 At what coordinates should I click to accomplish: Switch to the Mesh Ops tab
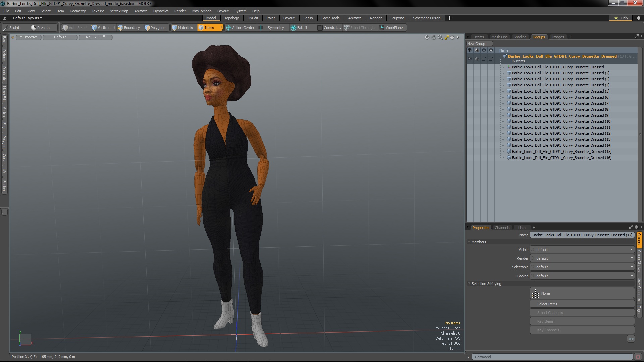pos(499,37)
